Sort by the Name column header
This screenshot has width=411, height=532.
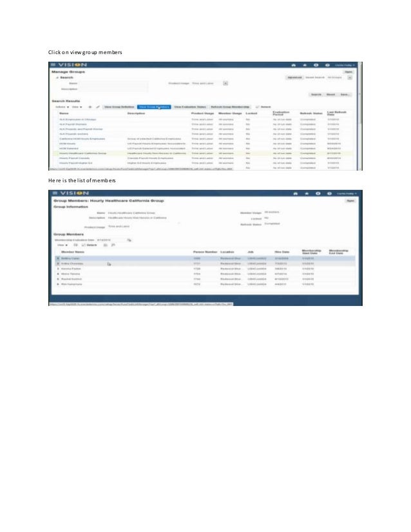click(64, 113)
